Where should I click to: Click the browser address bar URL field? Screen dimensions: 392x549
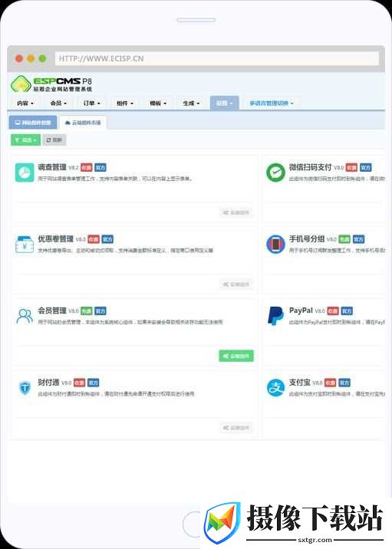click(217, 58)
